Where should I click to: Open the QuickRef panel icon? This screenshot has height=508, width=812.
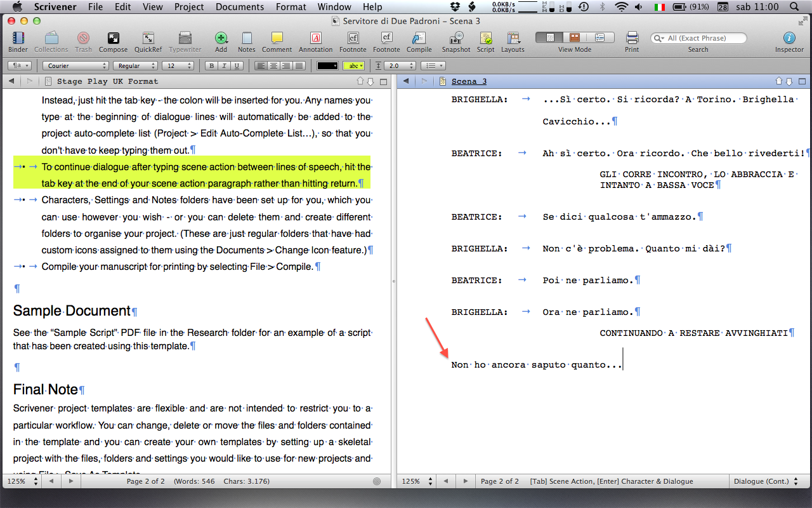(x=148, y=38)
